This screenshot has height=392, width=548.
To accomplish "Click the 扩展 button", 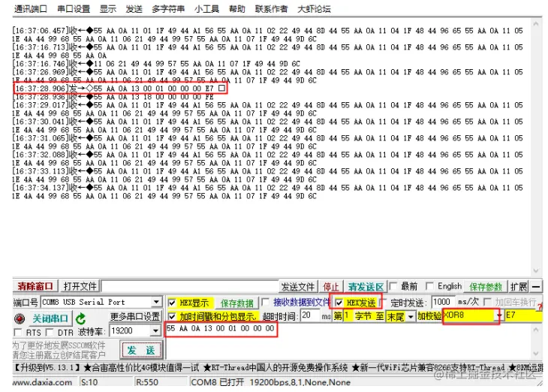I will [x=519, y=287].
